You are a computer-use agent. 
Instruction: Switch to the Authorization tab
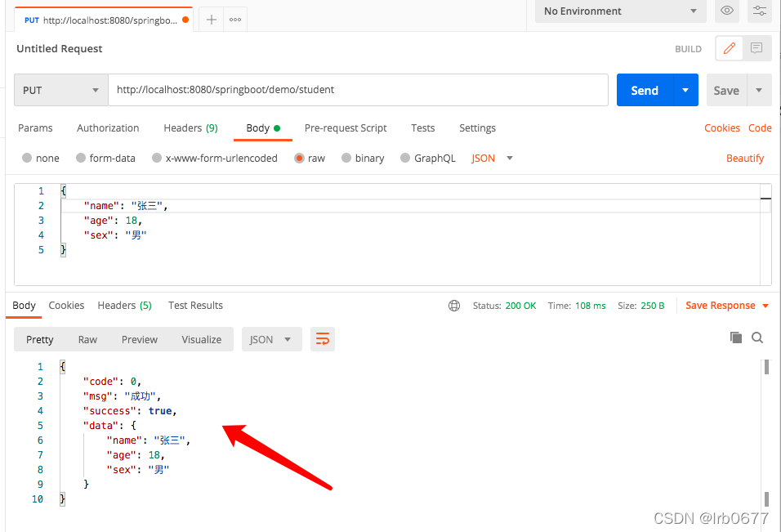pos(108,128)
